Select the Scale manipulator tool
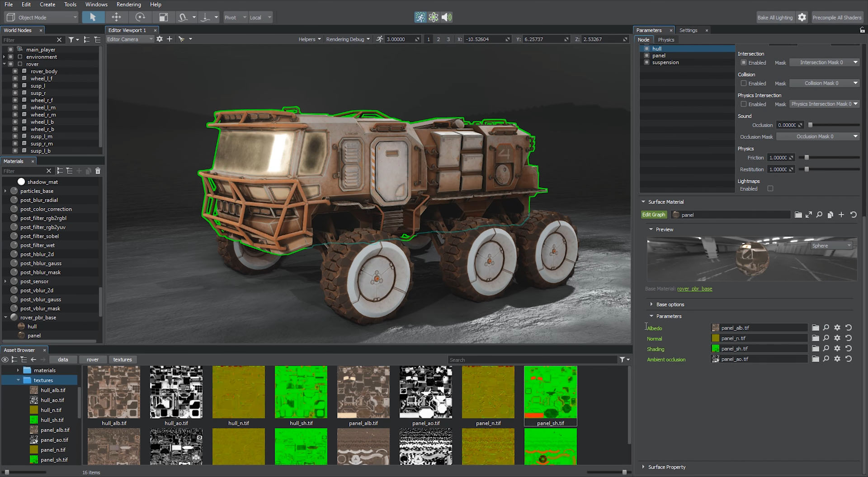The width and height of the screenshot is (868, 477). 163,17
